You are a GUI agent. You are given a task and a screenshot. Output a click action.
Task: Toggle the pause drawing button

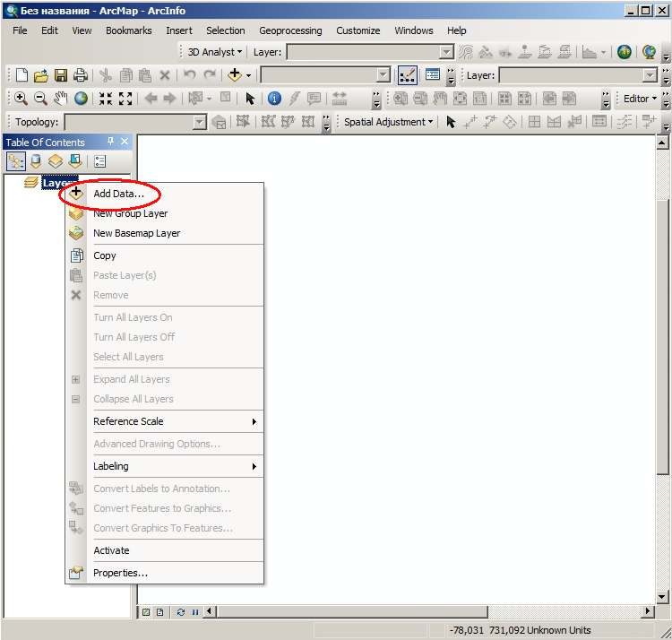pos(195,611)
